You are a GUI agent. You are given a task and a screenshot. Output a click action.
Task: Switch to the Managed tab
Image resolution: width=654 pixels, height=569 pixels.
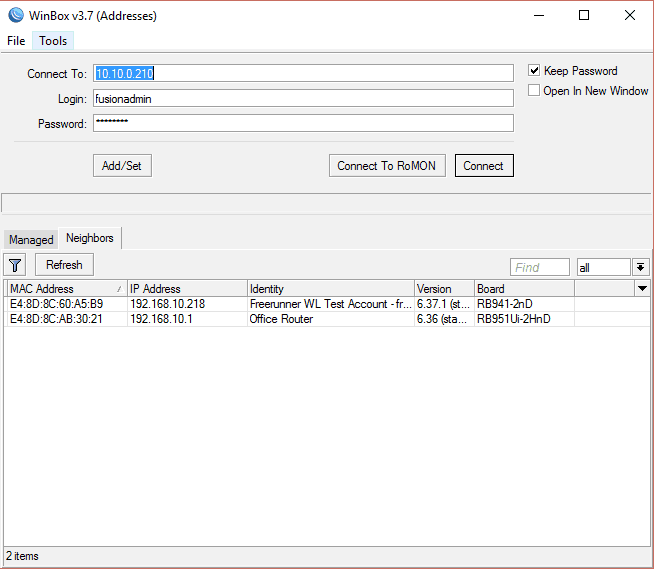(x=31, y=240)
